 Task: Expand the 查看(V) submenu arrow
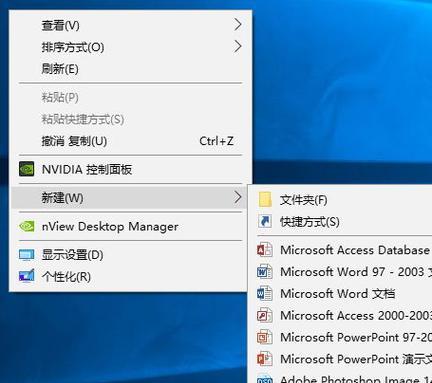coord(237,25)
